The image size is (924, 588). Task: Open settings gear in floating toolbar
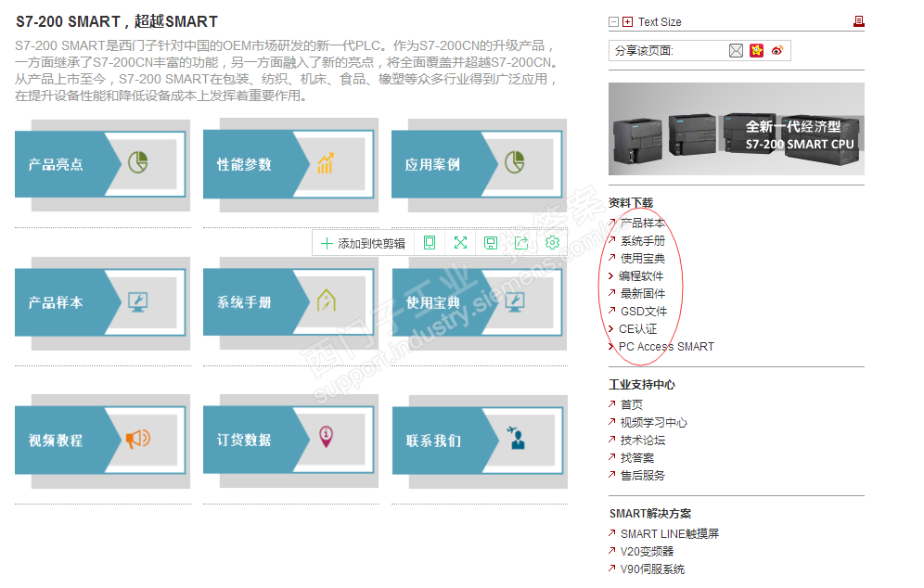pos(552,243)
